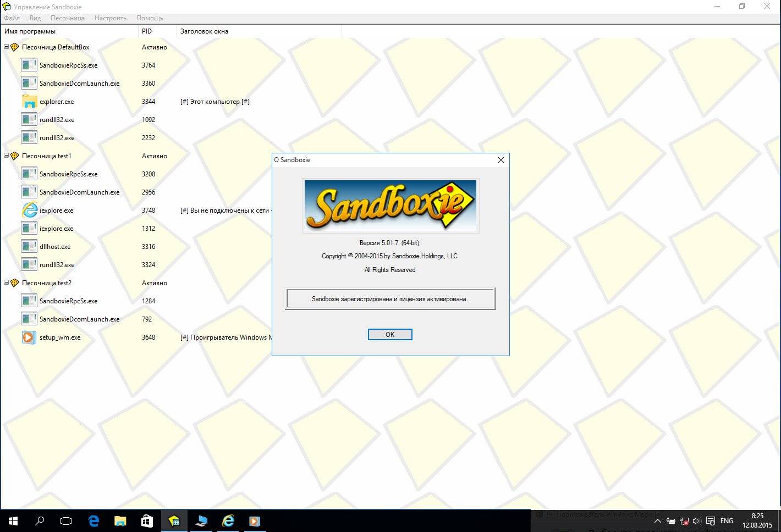Click the SandboxieDcomLaunch.exe icon with PID 792
Viewport: 781px width, 532px height.
click(x=29, y=319)
